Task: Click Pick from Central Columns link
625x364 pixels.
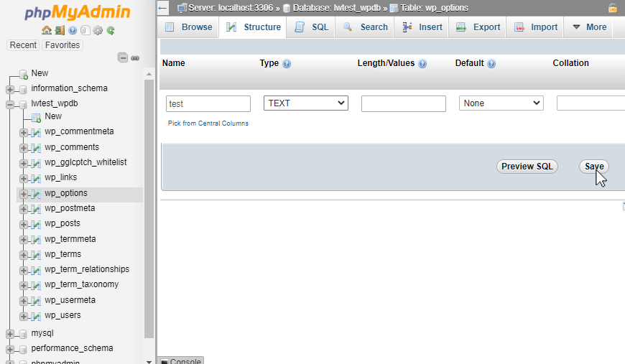Action: point(208,123)
